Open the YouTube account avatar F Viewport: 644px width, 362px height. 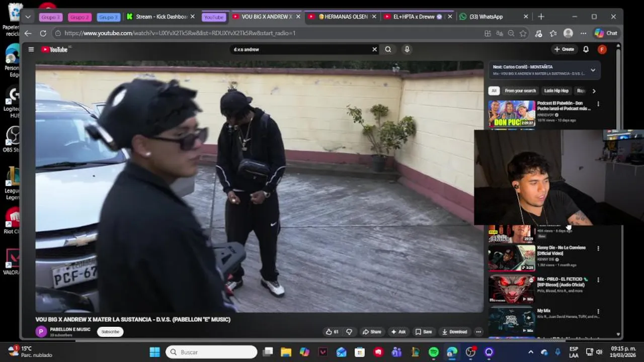(602, 49)
